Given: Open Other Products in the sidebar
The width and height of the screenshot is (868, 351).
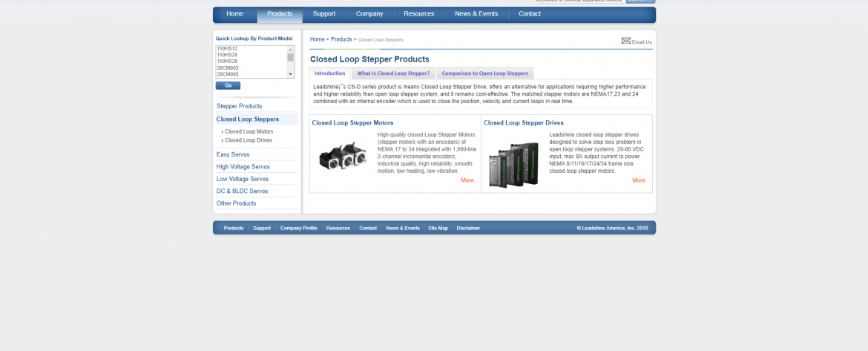Looking at the screenshot, I should coord(237,203).
